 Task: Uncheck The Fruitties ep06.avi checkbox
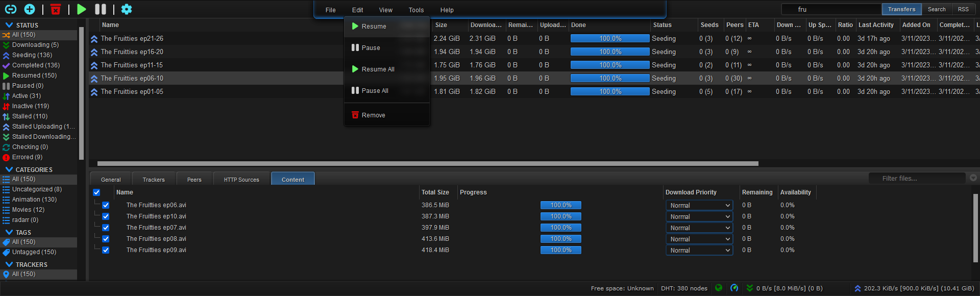click(x=106, y=205)
